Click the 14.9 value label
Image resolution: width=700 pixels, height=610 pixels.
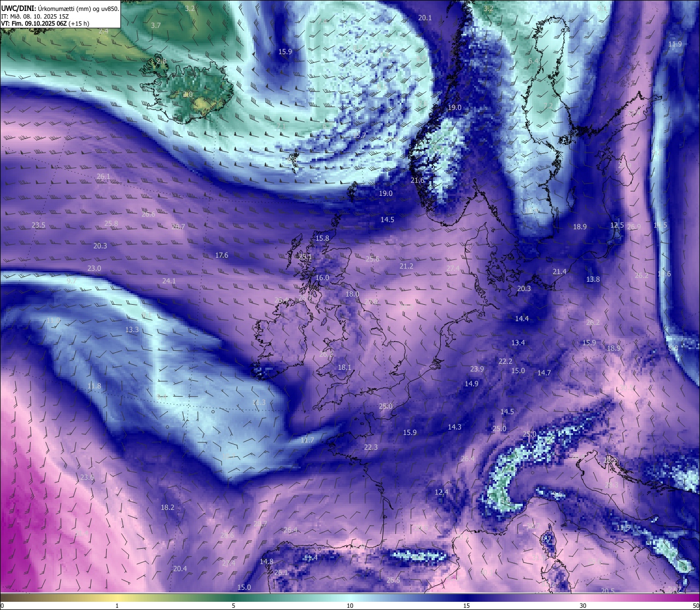pyautogui.click(x=471, y=384)
